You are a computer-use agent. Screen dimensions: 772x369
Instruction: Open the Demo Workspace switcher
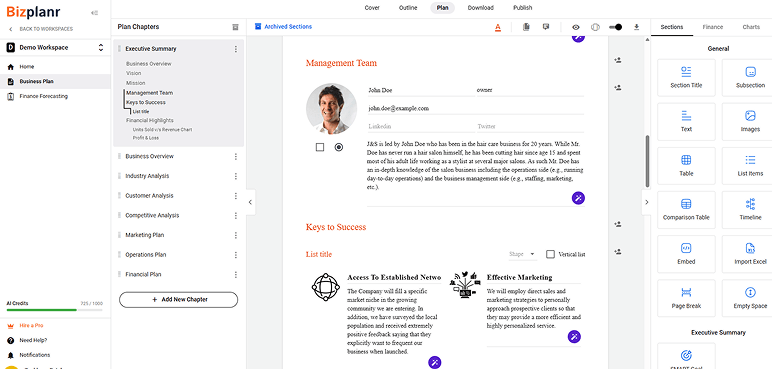click(x=55, y=48)
